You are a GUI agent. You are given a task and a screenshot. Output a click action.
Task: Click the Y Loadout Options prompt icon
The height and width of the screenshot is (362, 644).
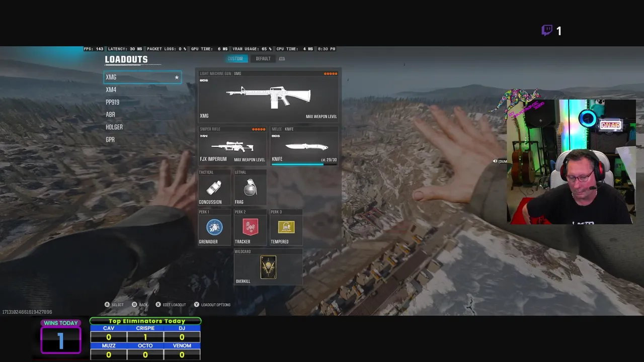coord(196,305)
